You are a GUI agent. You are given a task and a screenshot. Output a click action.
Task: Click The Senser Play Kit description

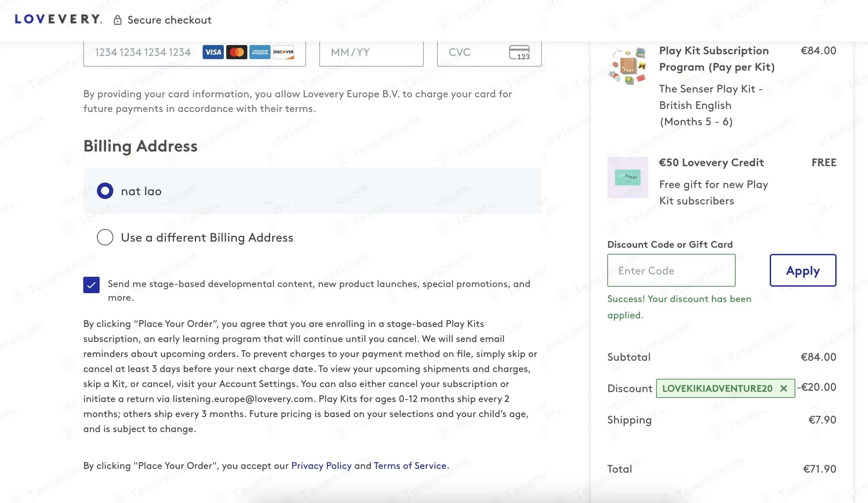[x=711, y=105]
